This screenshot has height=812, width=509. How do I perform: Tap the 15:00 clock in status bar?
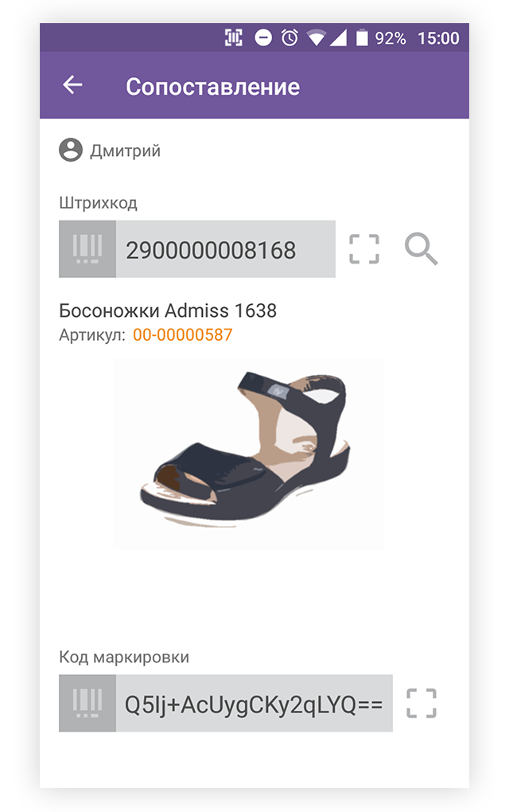tap(438, 38)
